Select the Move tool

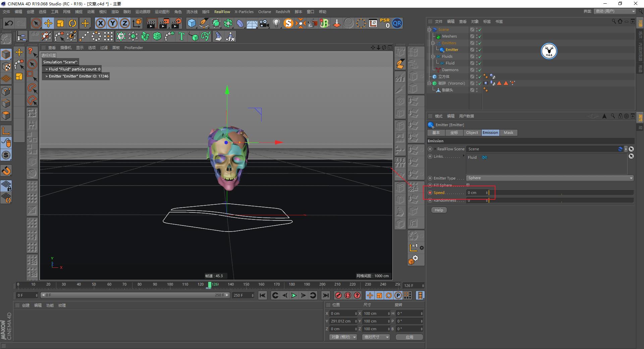coord(48,23)
